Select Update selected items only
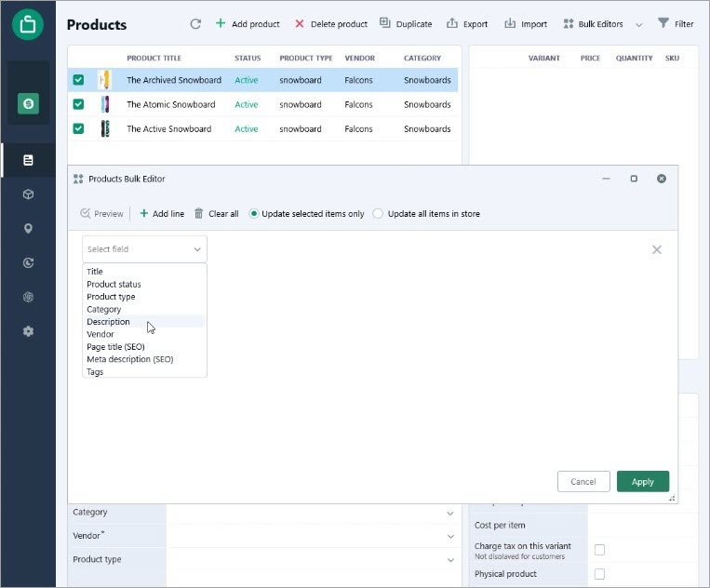This screenshot has height=588, width=710. (x=306, y=214)
